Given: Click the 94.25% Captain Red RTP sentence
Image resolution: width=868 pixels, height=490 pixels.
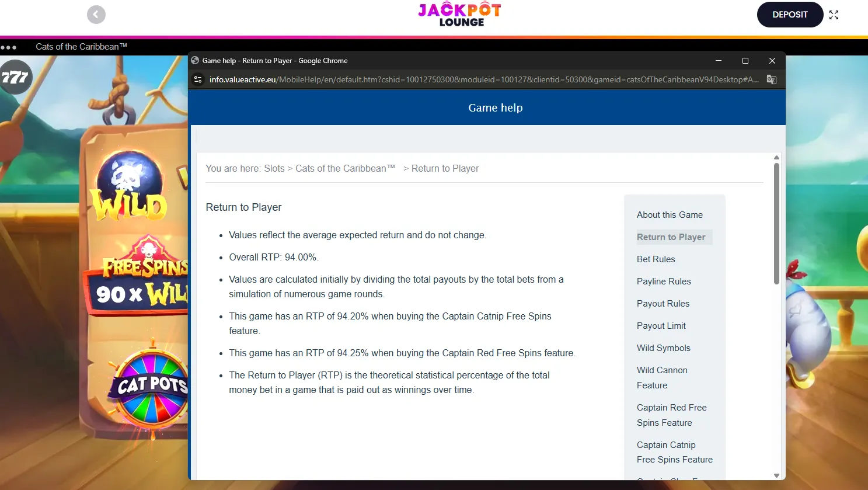Looking at the screenshot, I should (402, 353).
